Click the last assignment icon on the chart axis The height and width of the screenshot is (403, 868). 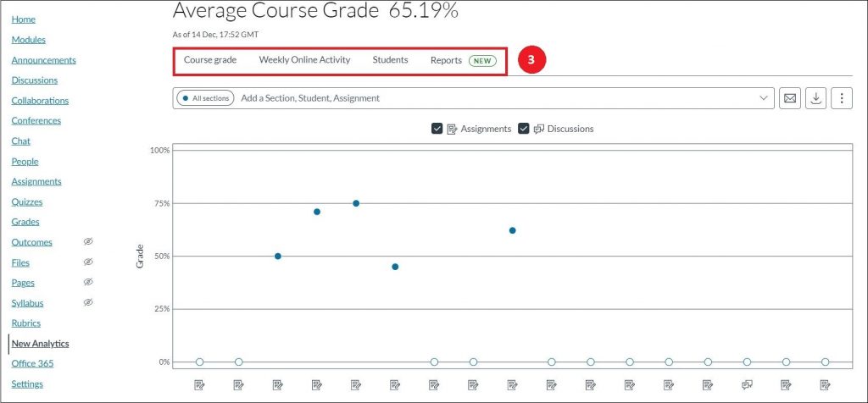(x=825, y=384)
